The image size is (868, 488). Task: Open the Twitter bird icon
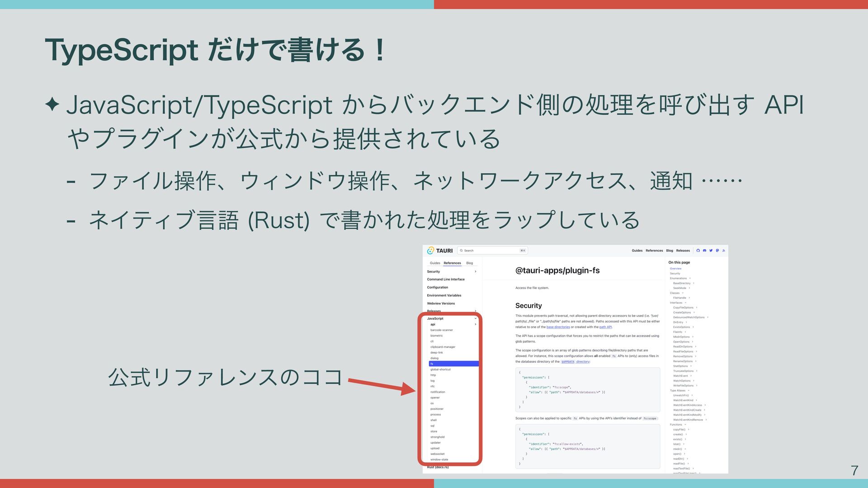tap(711, 250)
